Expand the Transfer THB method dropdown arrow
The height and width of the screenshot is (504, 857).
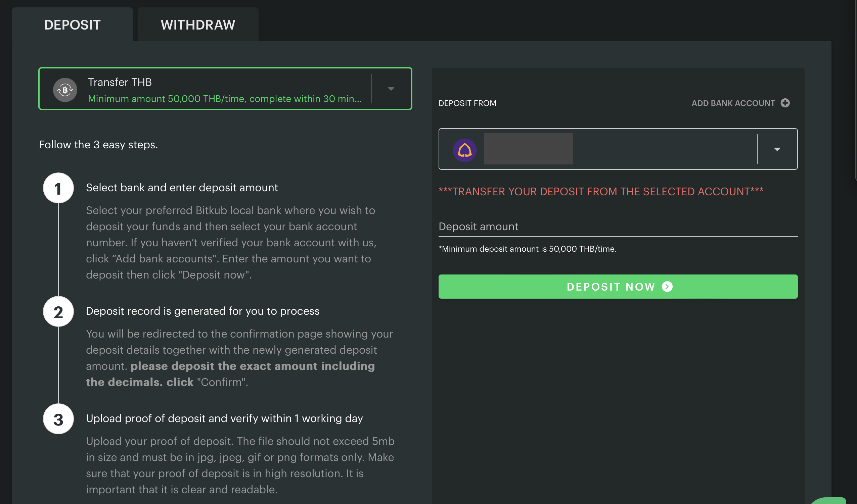coord(391,89)
